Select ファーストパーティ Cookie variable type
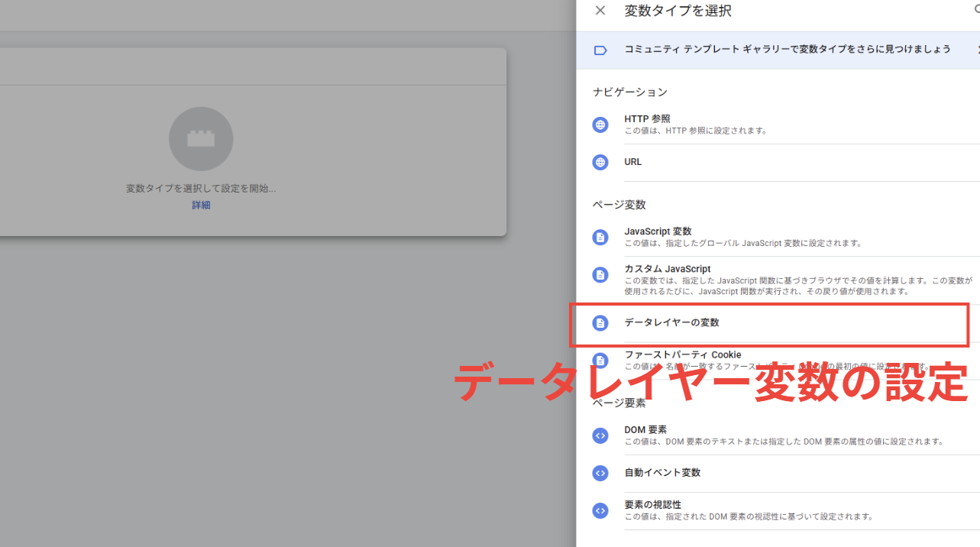 tap(786, 360)
